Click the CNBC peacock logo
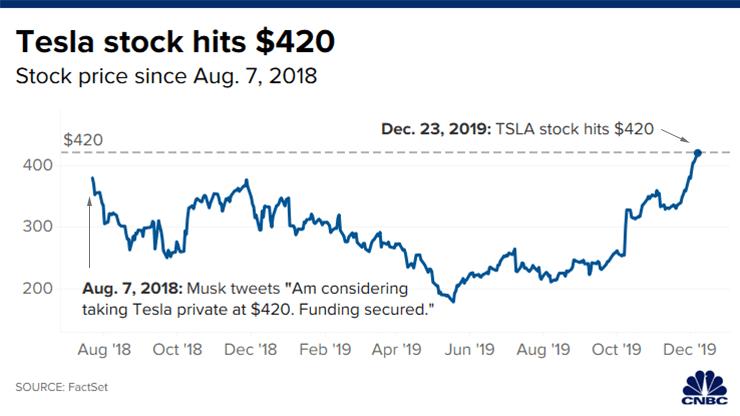The image size is (740, 416). tap(705, 388)
